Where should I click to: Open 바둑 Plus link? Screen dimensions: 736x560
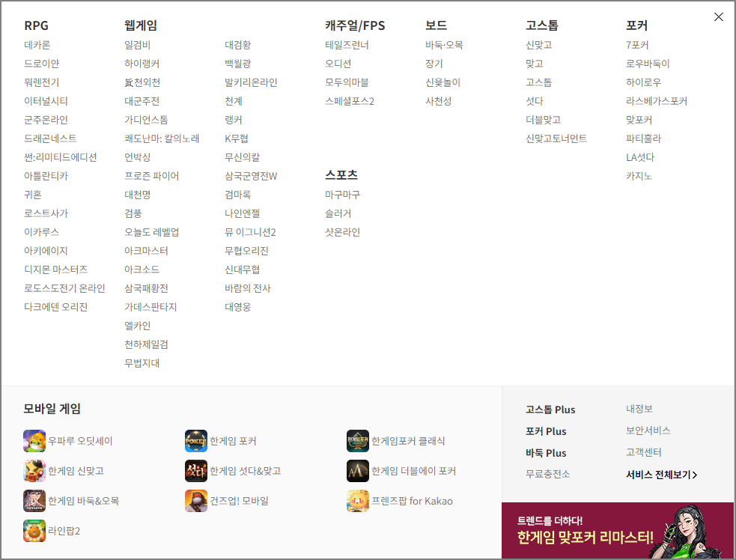[546, 453]
